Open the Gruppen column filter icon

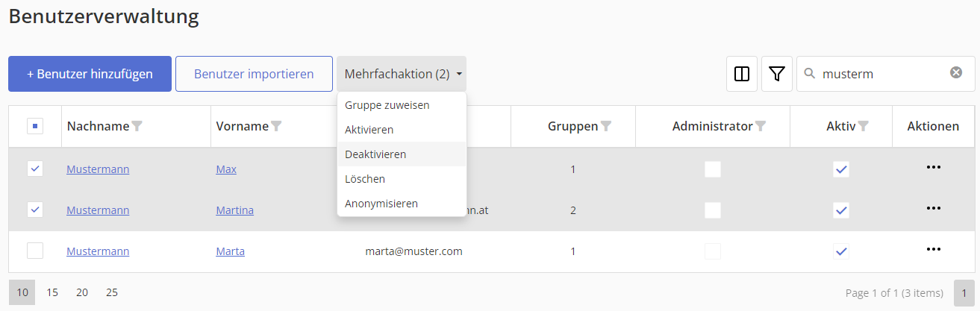point(607,127)
